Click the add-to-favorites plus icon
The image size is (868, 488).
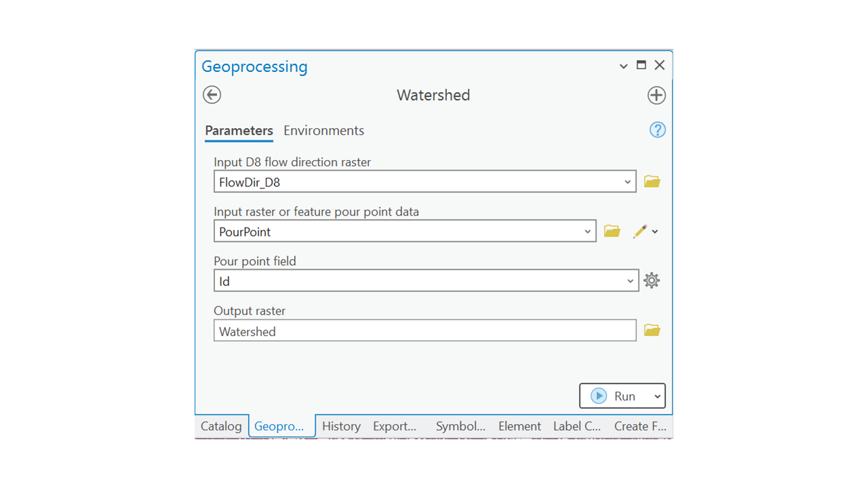pyautogui.click(x=656, y=96)
